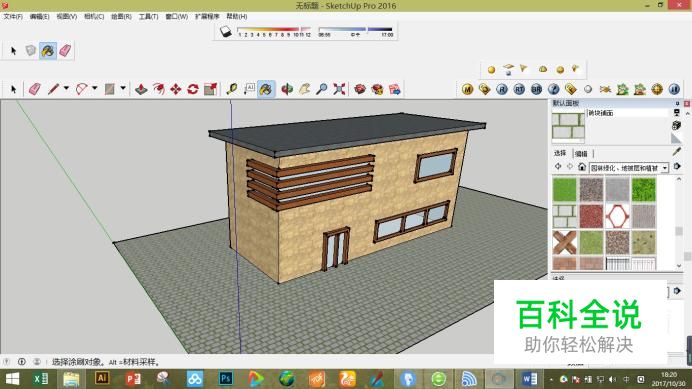This screenshot has height=389, width=692.
Task: Open the 绘图(R) menu
Action: pyautogui.click(x=121, y=16)
